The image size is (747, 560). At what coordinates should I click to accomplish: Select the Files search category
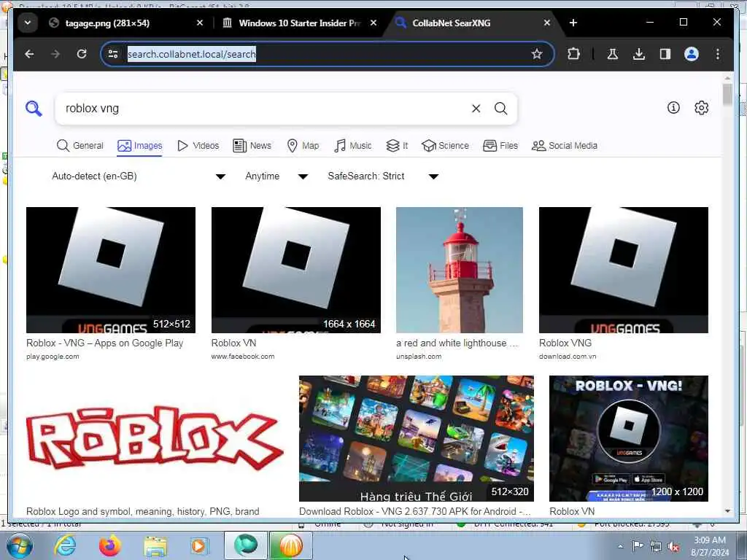(500, 145)
